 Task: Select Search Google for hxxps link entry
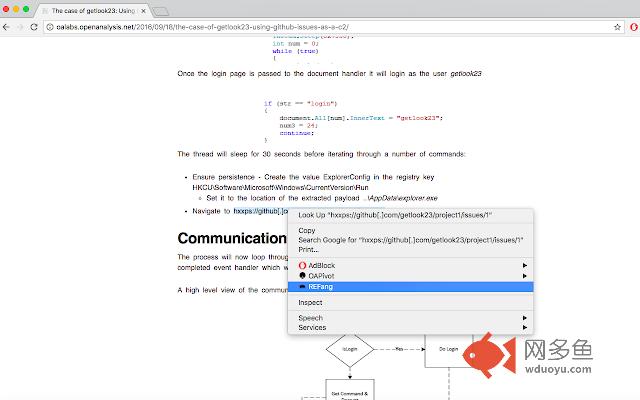coord(411,240)
